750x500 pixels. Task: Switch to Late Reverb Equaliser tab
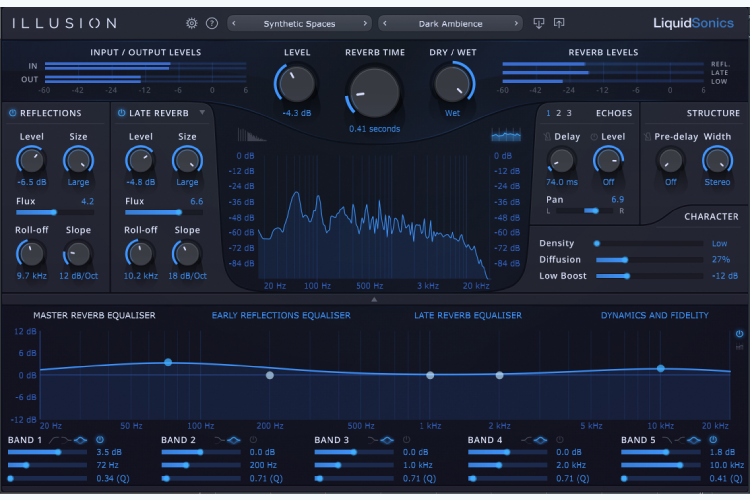(x=468, y=315)
